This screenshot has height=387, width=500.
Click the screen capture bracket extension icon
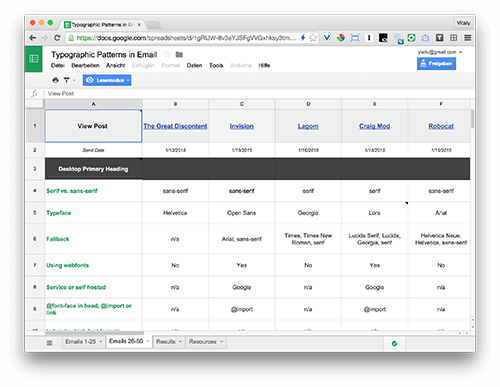click(355, 38)
